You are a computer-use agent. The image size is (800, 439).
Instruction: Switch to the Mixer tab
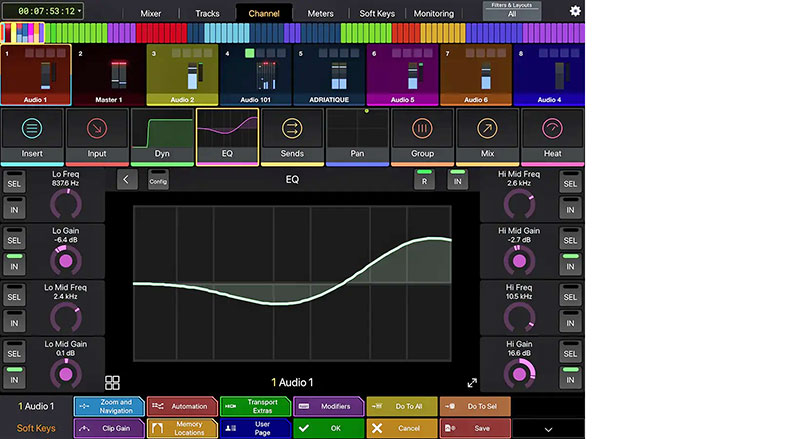pos(151,13)
